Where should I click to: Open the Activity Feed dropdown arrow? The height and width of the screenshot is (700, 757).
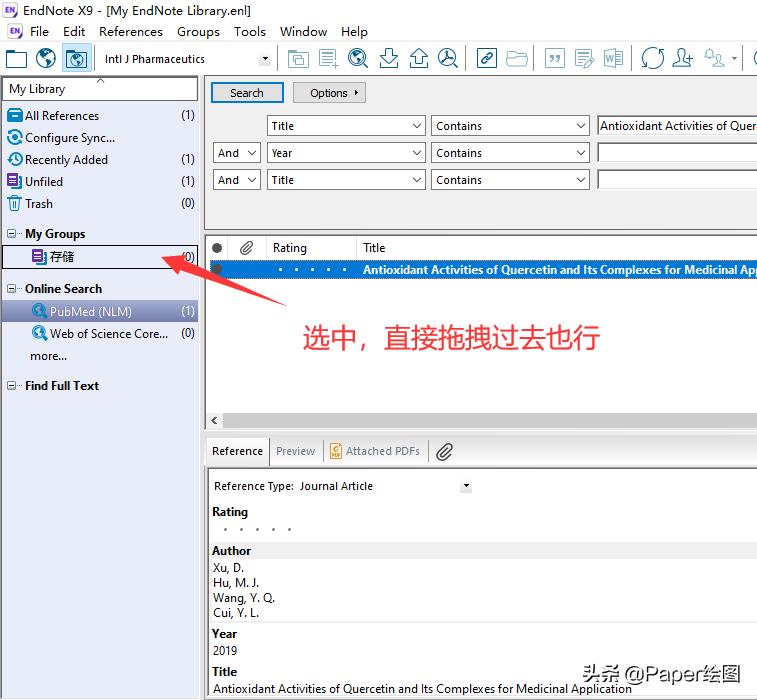coord(734,59)
